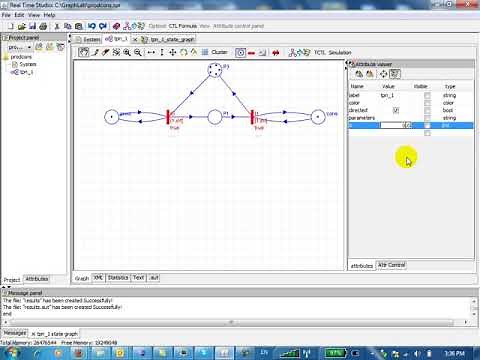The width and height of the screenshot is (480, 360).
Task: Click the Open file folder icon
Action: (22, 26)
